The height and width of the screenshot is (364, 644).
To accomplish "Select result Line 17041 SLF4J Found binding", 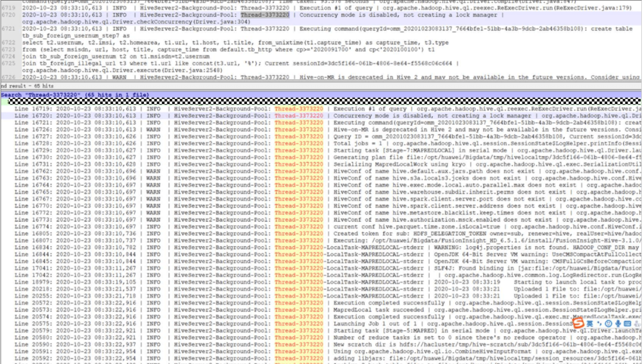I will pos(322,268).
